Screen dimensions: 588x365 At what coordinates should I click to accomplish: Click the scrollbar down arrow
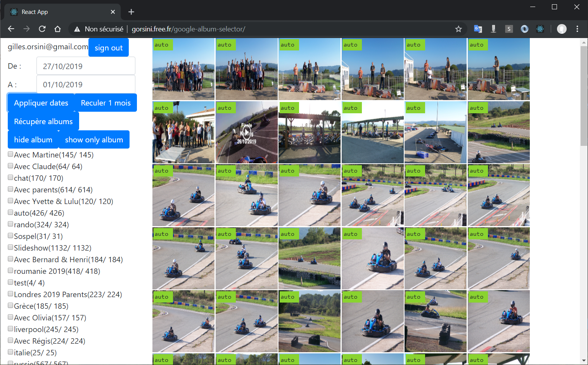pyautogui.click(x=584, y=361)
